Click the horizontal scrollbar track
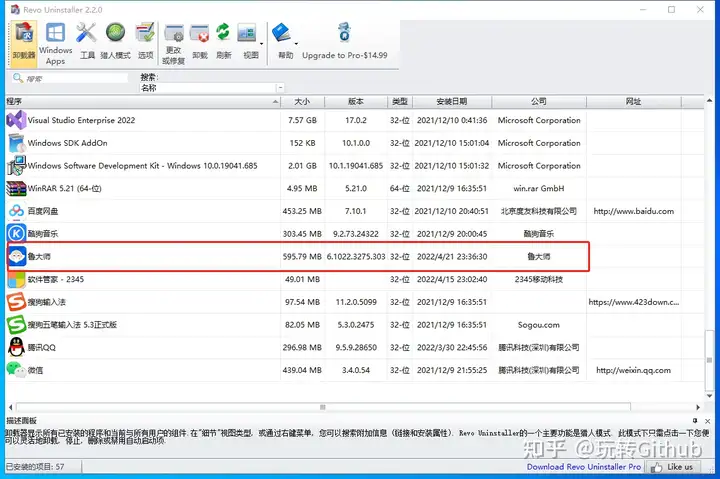The image size is (720, 479). 323,407
